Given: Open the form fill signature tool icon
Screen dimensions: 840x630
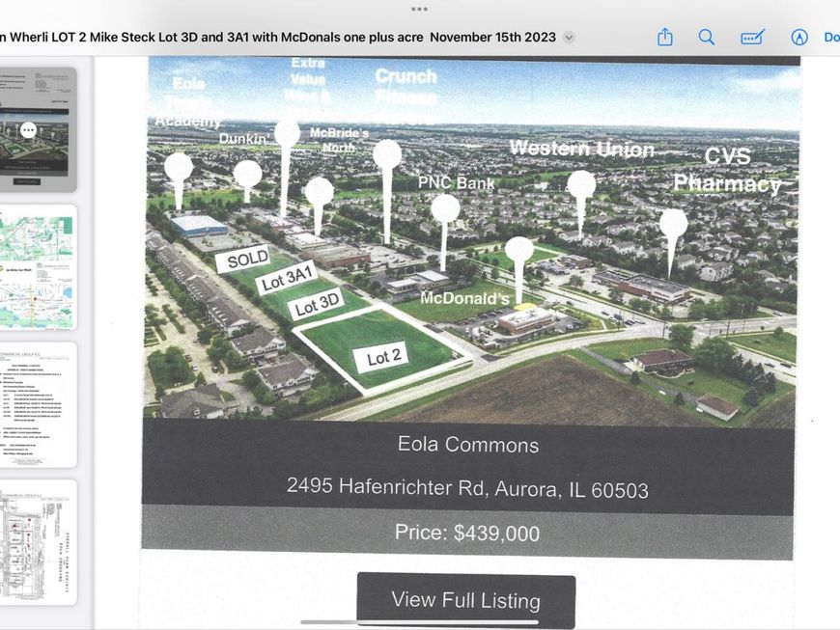Looking at the screenshot, I should coord(752,37).
